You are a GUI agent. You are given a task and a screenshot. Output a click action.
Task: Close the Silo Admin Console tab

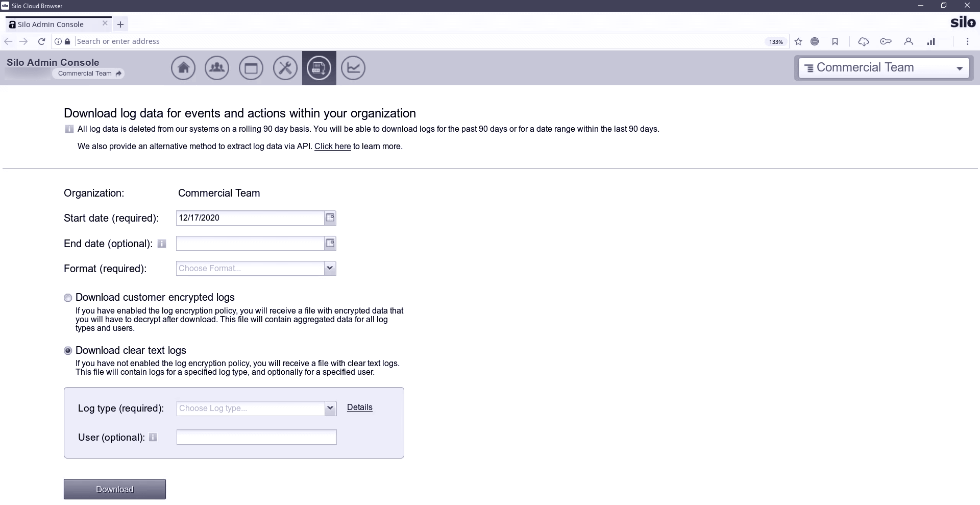pos(105,23)
